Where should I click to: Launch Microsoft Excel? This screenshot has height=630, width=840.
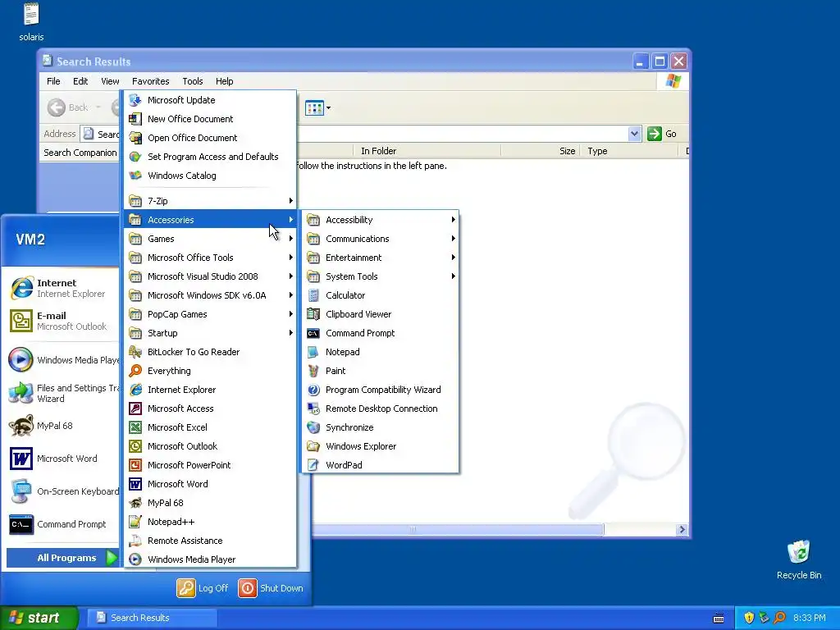point(210,427)
